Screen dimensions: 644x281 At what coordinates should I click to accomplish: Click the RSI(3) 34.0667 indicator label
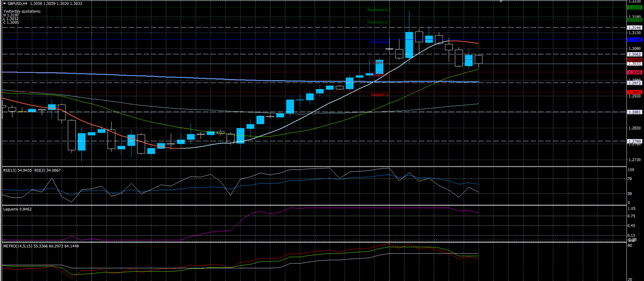pyautogui.click(x=48, y=170)
